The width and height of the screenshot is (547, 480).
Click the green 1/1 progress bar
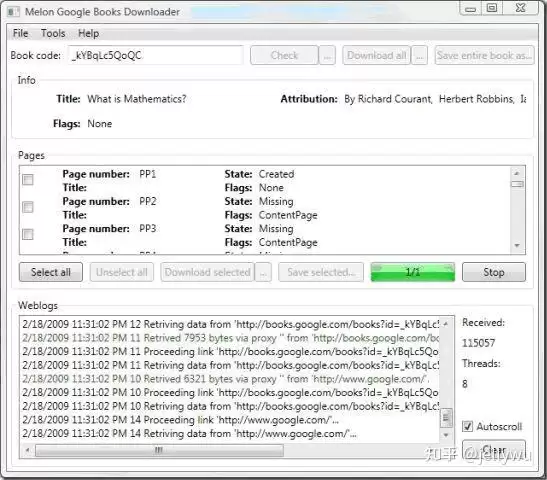click(413, 272)
